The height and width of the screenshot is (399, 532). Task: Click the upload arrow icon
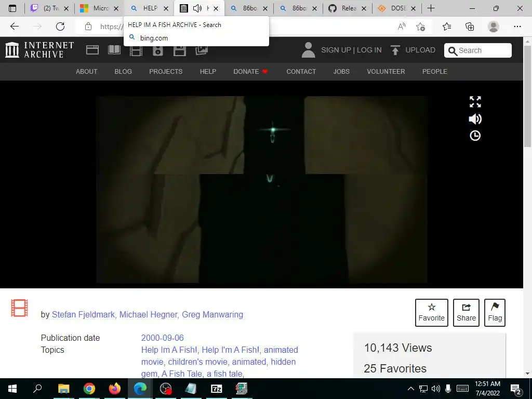(x=395, y=50)
